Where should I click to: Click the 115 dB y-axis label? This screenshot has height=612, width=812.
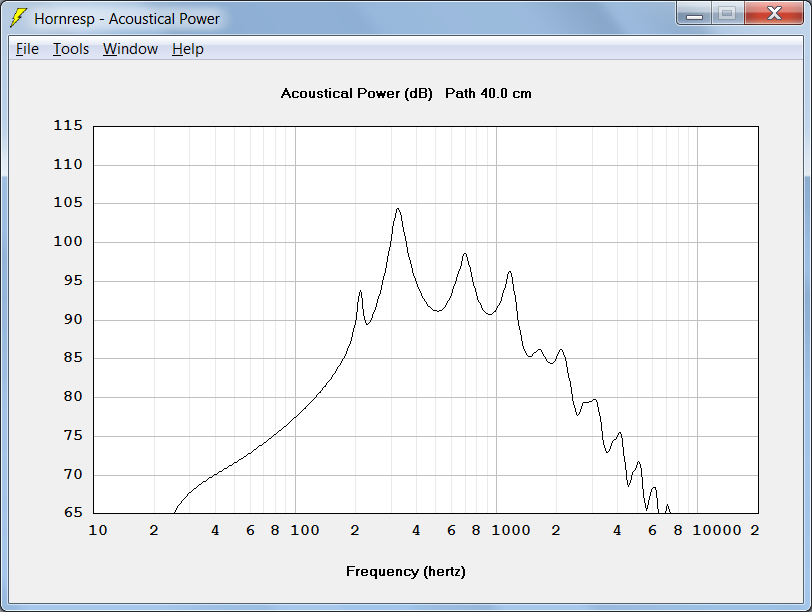[x=68, y=125]
